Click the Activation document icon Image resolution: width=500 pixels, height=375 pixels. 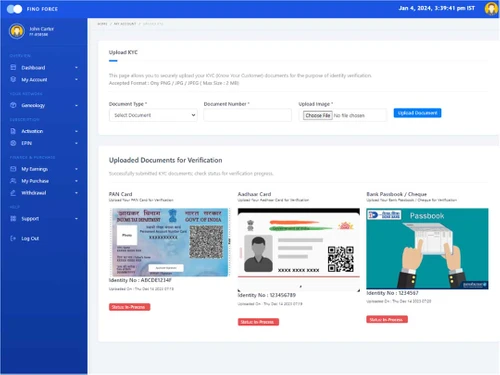coord(13,131)
